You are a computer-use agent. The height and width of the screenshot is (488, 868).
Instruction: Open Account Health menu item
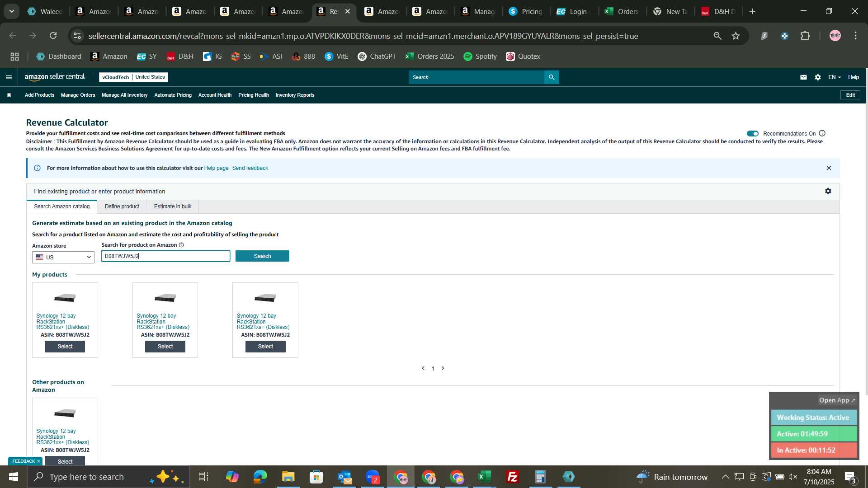pyautogui.click(x=215, y=95)
